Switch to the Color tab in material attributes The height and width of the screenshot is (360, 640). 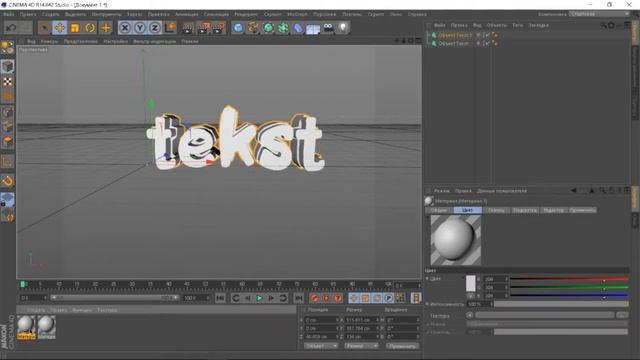coord(467,210)
